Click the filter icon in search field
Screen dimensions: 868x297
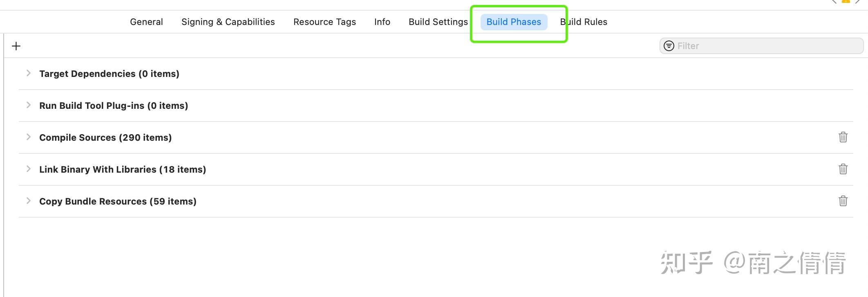click(669, 46)
